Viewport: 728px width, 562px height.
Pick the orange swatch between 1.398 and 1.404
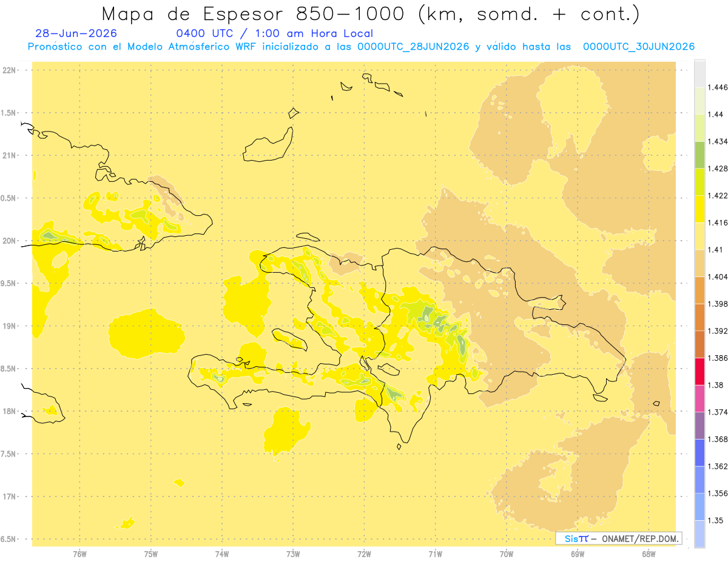click(x=699, y=290)
